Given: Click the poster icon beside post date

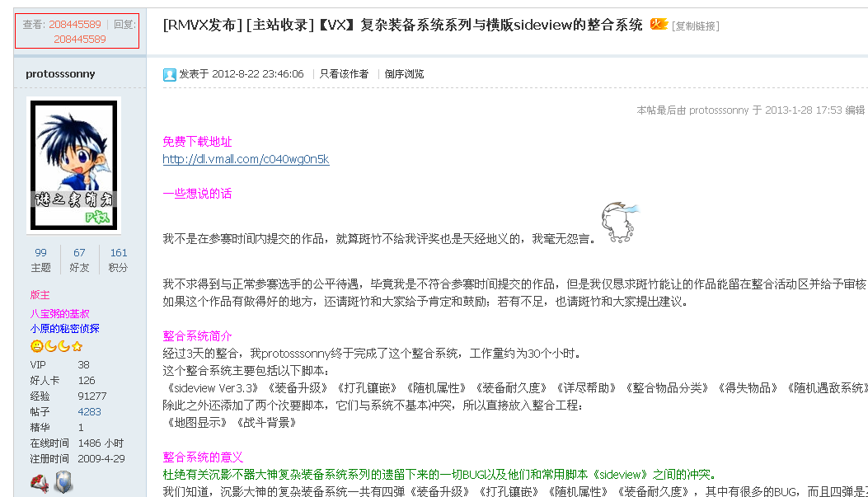Looking at the screenshot, I should (x=169, y=74).
